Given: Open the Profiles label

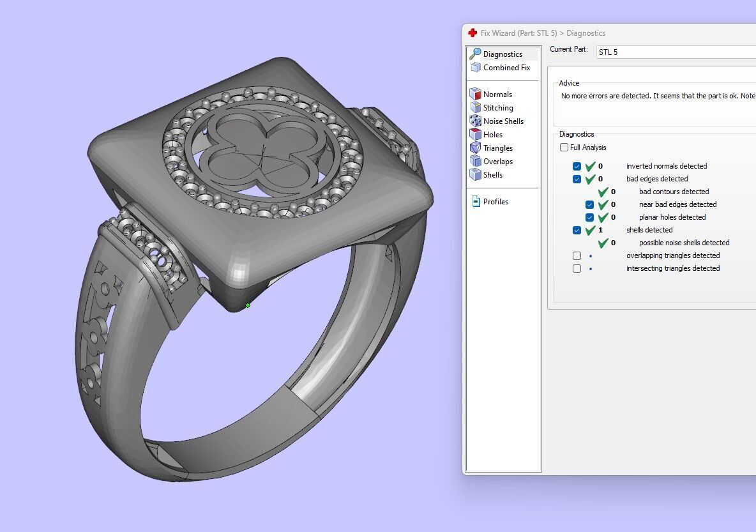Looking at the screenshot, I should (495, 202).
